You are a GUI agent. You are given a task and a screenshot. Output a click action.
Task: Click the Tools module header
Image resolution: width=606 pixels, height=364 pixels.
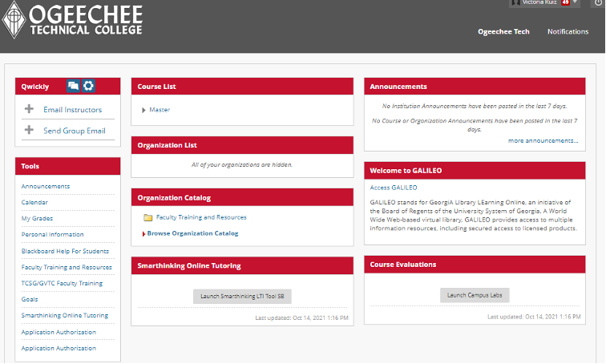pyautogui.click(x=67, y=166)
